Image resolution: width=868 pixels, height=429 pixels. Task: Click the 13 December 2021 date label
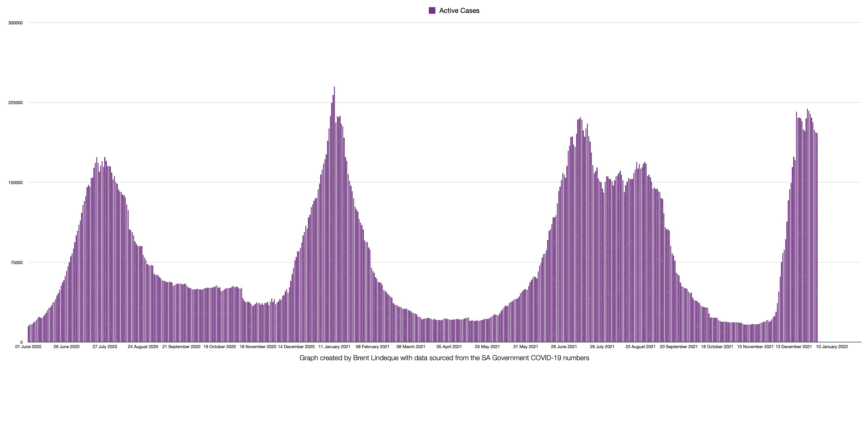[x=794, y=347]
